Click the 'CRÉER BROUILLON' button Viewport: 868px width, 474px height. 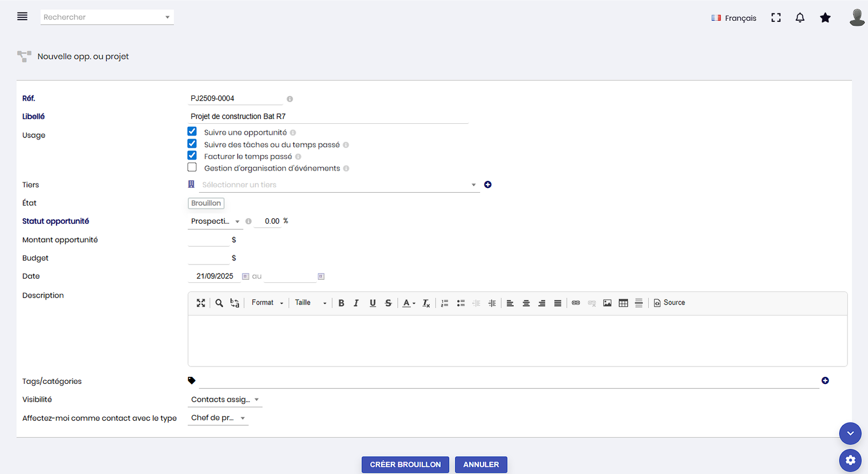(x=405, y=465)
